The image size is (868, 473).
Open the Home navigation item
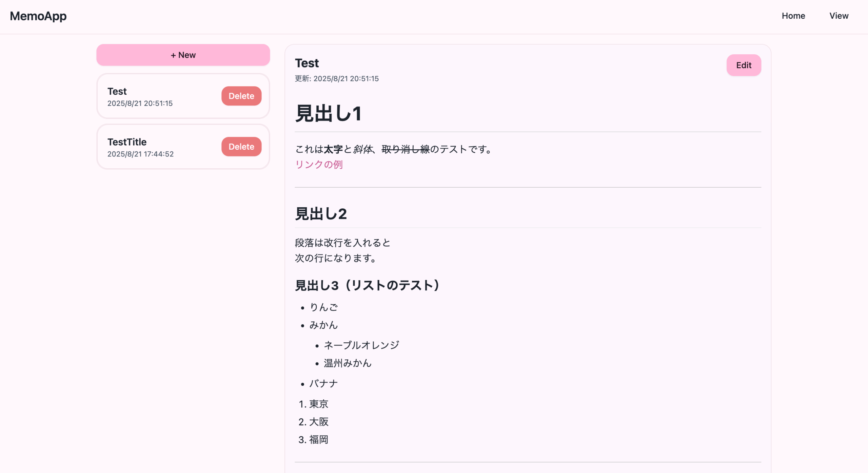click(x=793, y=16)
